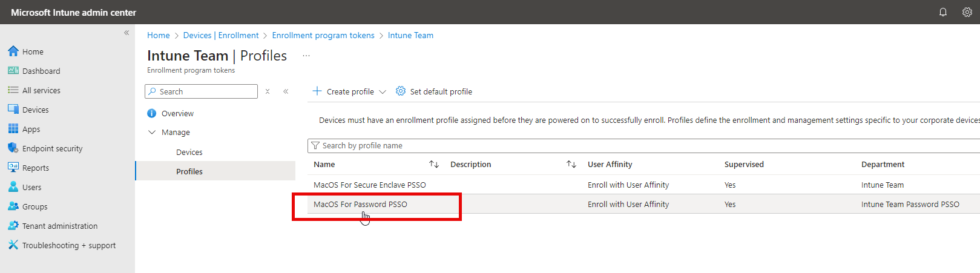Click the Troubleshooting + support icon
This screenshot has height=273, width=980.
13,245
